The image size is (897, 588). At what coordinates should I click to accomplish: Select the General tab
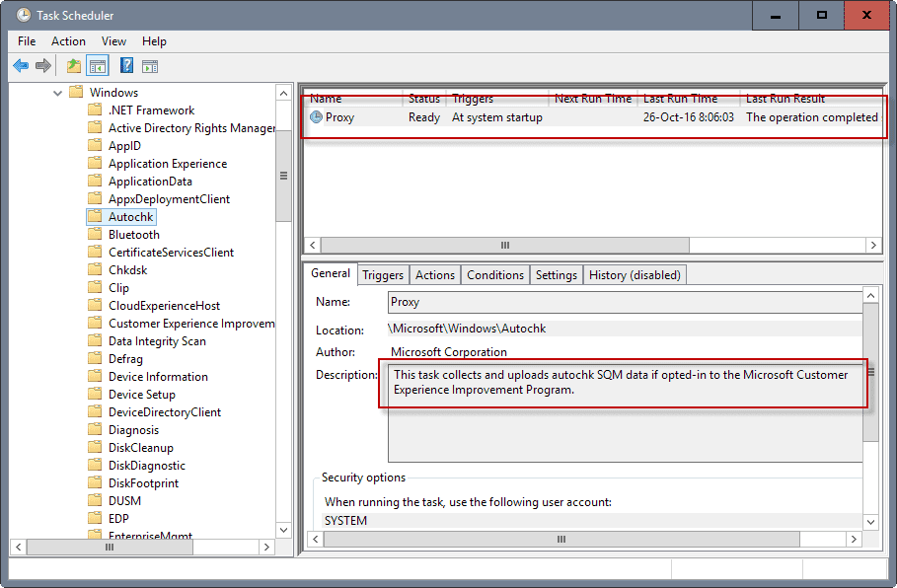[x=330, y=273]
